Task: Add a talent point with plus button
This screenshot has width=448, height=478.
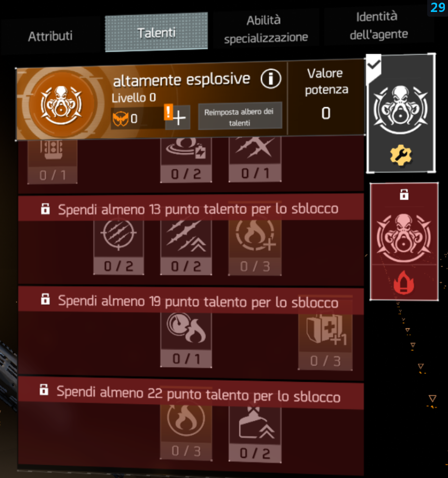Action: (178, 118)
